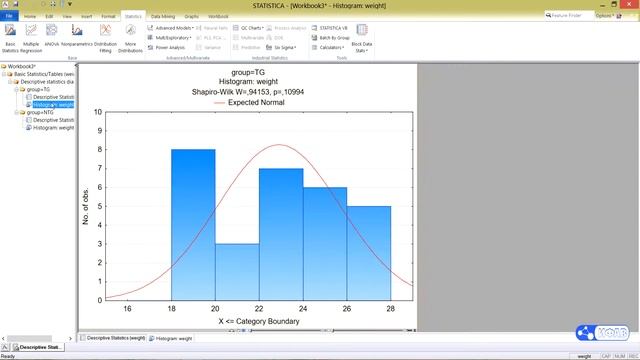Open Six Sigma dropdown
The width and height of the screenshot is (640, 360).
pos(281,48)
